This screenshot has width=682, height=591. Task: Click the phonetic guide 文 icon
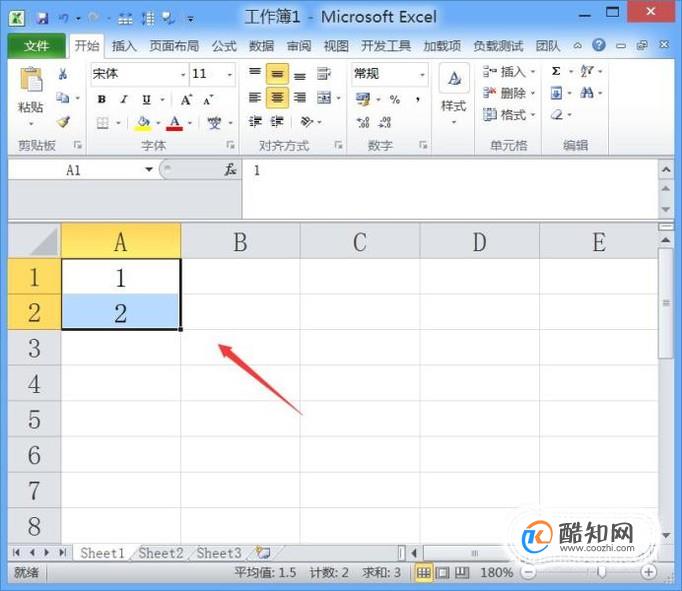(x=214, y=123)
